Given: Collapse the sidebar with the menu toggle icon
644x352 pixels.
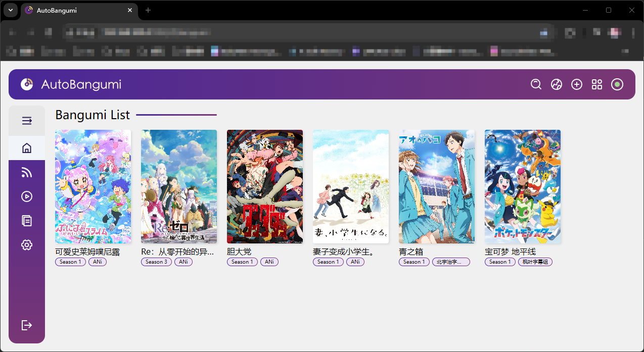Looking at the screenshot, I should click(x=27, y=121).
